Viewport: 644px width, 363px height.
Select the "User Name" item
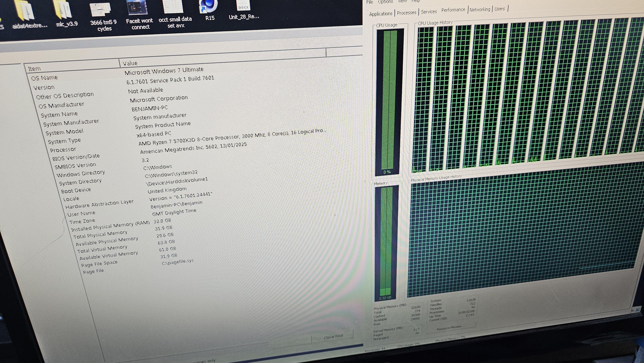click(81, 214)
